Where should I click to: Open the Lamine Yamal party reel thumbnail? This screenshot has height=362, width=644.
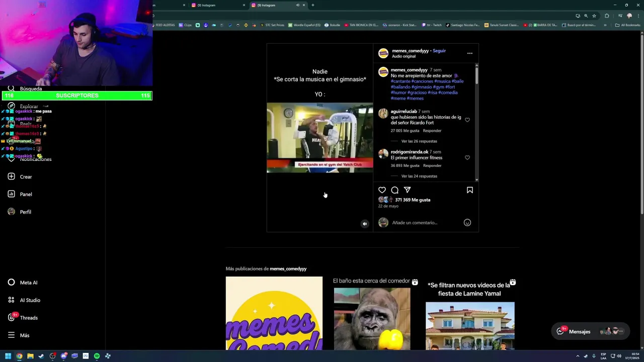[470, 313]
